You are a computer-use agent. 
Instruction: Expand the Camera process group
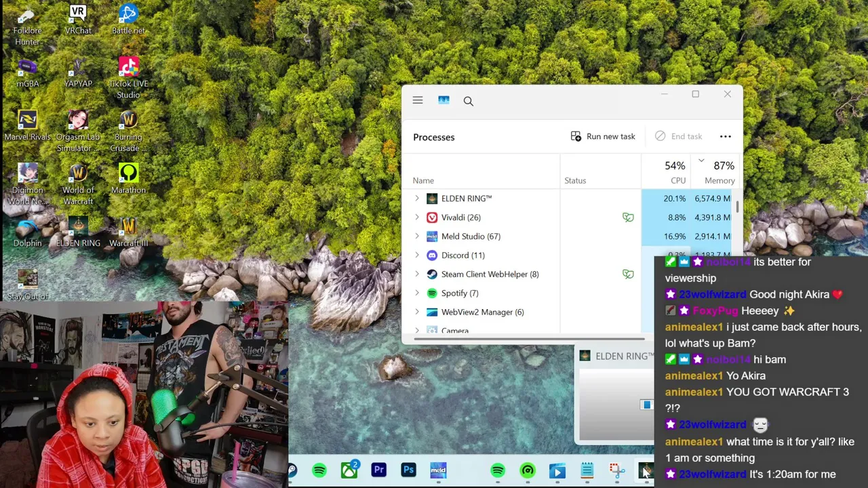tap(417, 330)
